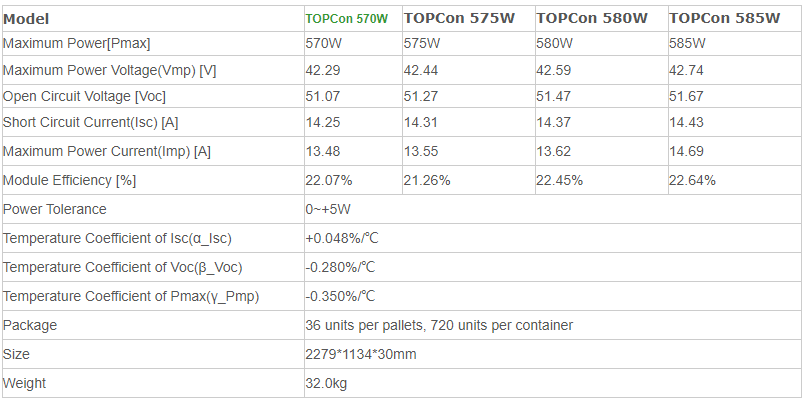Click the -0.280%/℃ Voc coefficient value
806x403 pixels.
point(340,267)
